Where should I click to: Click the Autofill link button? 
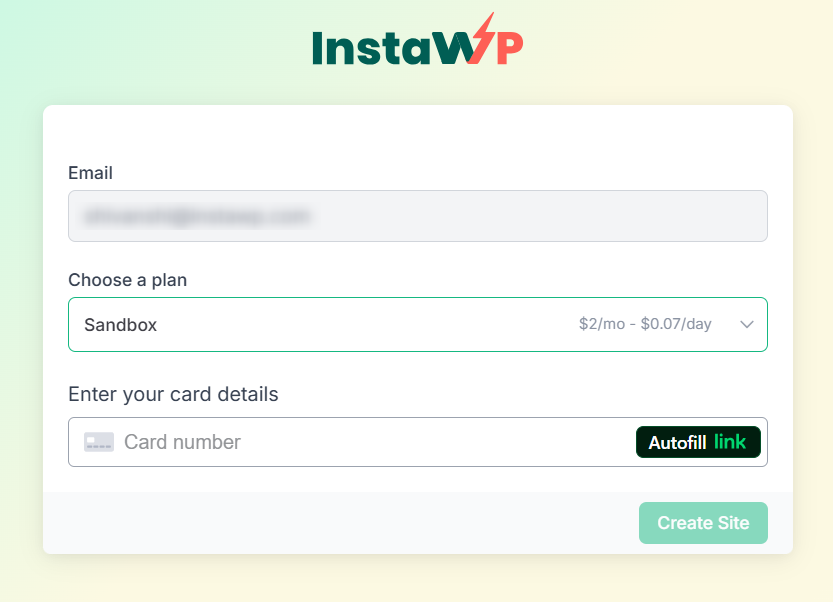tap(698, 442)
